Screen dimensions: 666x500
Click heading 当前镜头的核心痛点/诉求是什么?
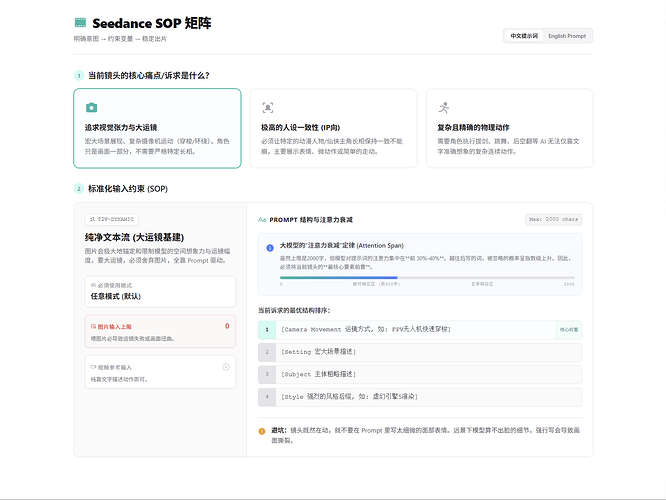click(149, 76)
